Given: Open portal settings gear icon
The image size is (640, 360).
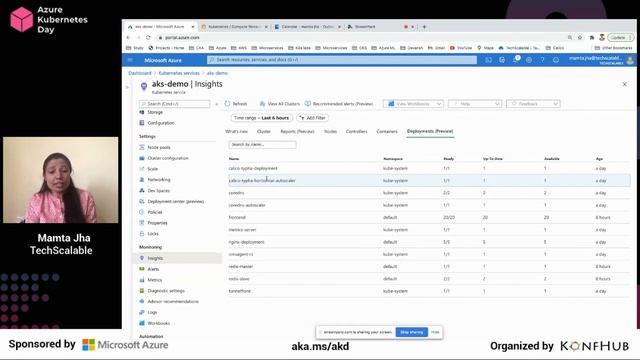Looking at the screenshot, I should point(529,60).
